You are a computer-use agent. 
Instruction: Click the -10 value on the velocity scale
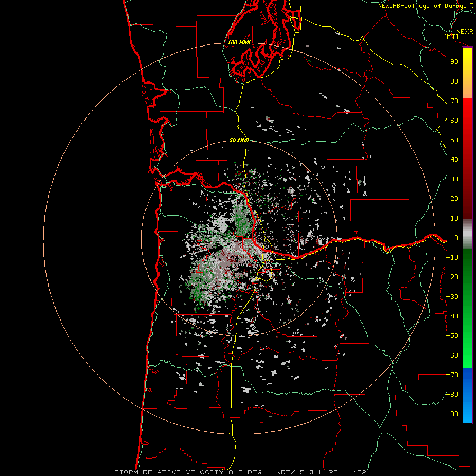pos(452,258)
